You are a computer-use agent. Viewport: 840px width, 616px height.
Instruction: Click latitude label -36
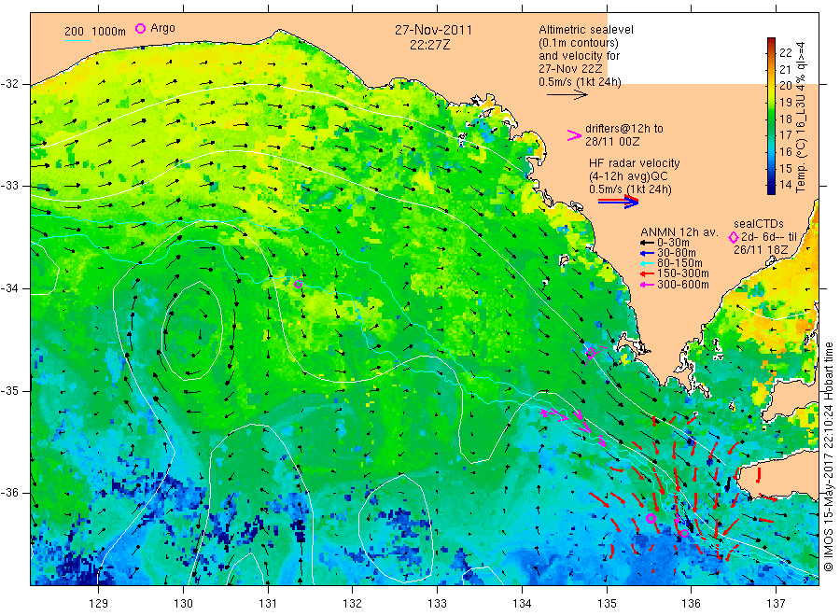[x=9, y=492]
